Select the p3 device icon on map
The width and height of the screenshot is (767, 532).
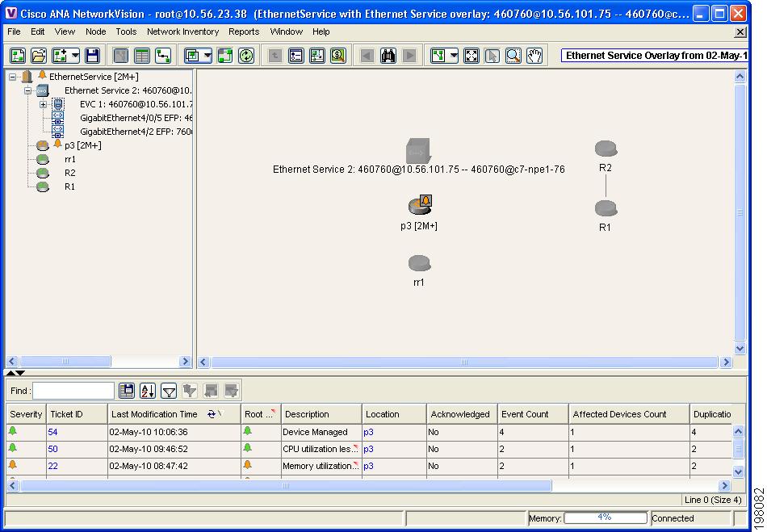[x=420, y=205]
